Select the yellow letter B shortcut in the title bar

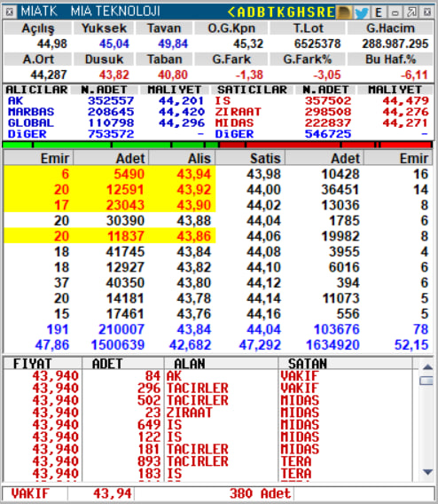pyautogui.click(x=261, y=12)
